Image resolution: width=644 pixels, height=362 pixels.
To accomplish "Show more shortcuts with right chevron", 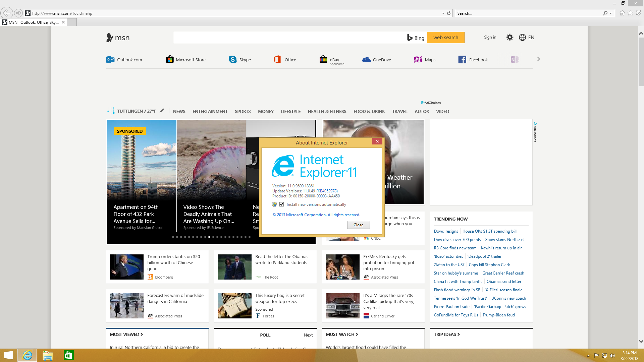I will (x=538, y=59).
